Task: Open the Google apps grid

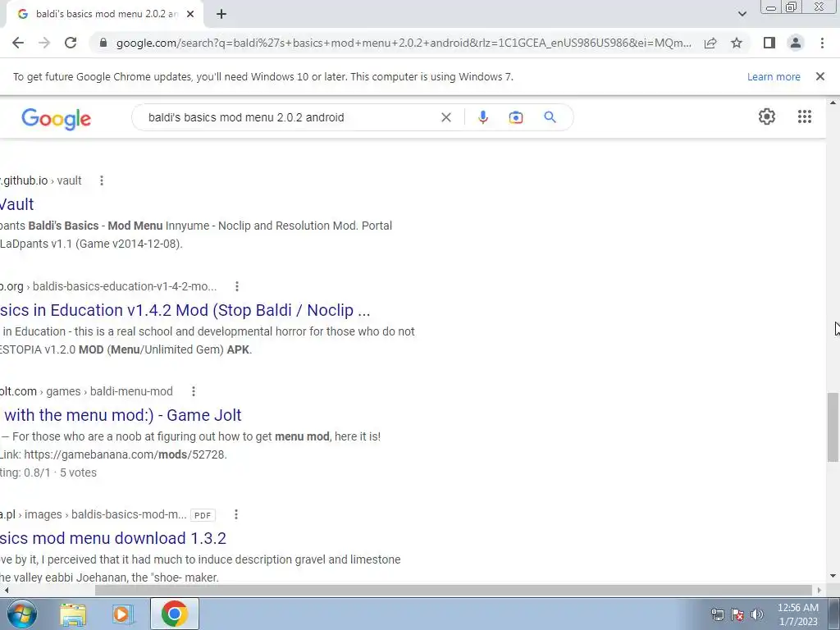Action: (804, 116)
